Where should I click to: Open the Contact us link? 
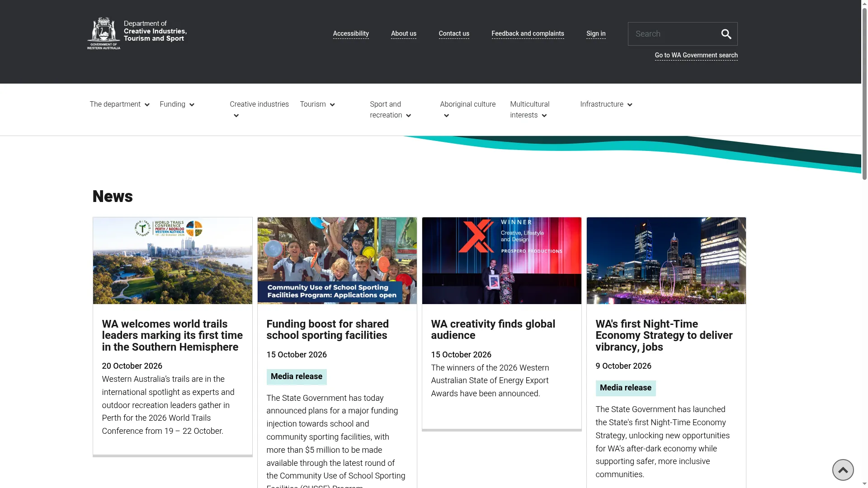[454, 34]
